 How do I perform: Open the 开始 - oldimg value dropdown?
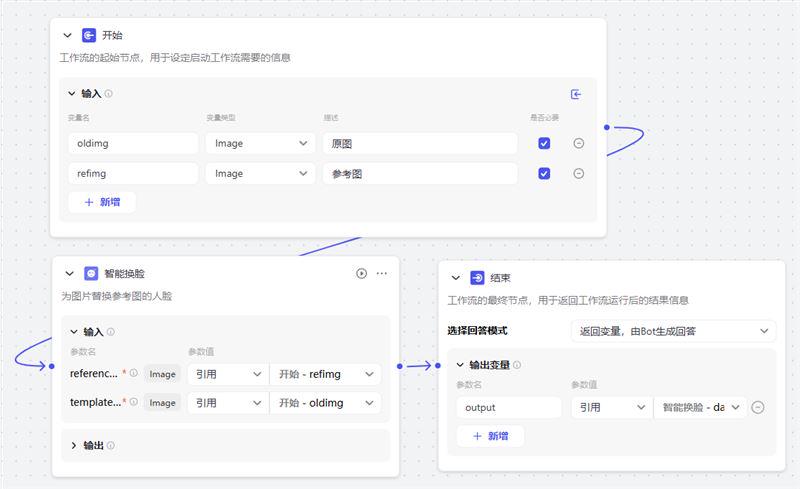pos(325,403)
